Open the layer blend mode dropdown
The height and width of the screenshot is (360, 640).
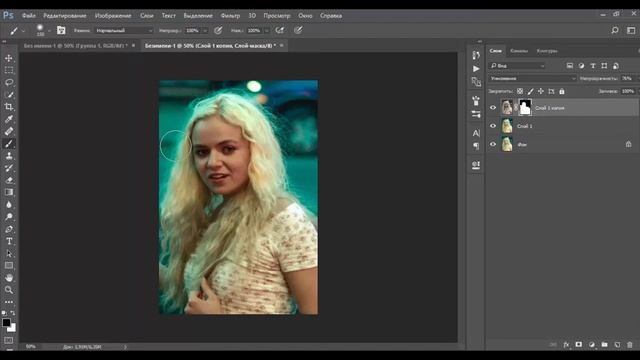tap(533, 78)
